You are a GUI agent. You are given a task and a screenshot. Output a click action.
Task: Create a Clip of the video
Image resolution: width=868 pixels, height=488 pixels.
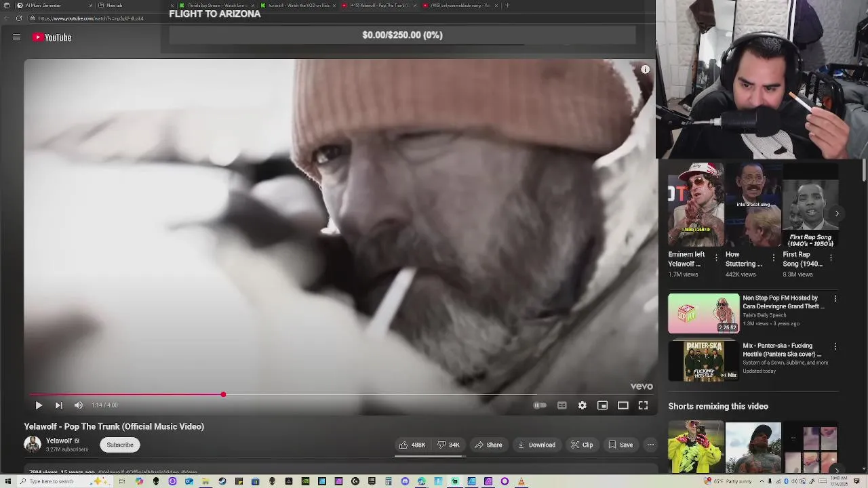[x=582, y=445]
